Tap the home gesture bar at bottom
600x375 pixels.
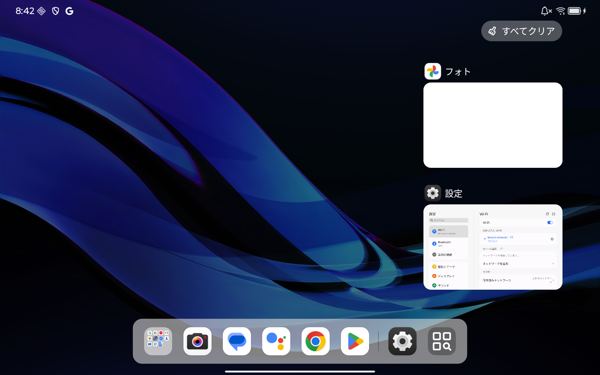(x=300, y=371)
